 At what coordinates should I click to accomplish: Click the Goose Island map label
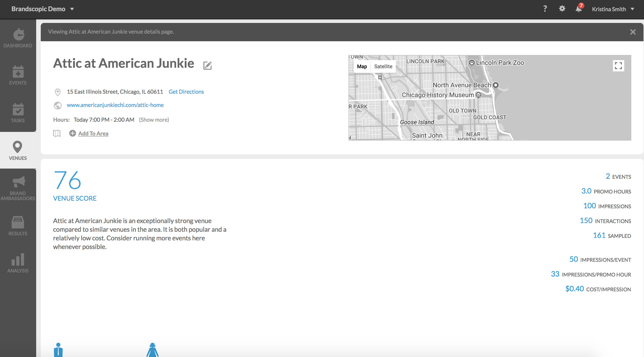(x=417, y=122)
